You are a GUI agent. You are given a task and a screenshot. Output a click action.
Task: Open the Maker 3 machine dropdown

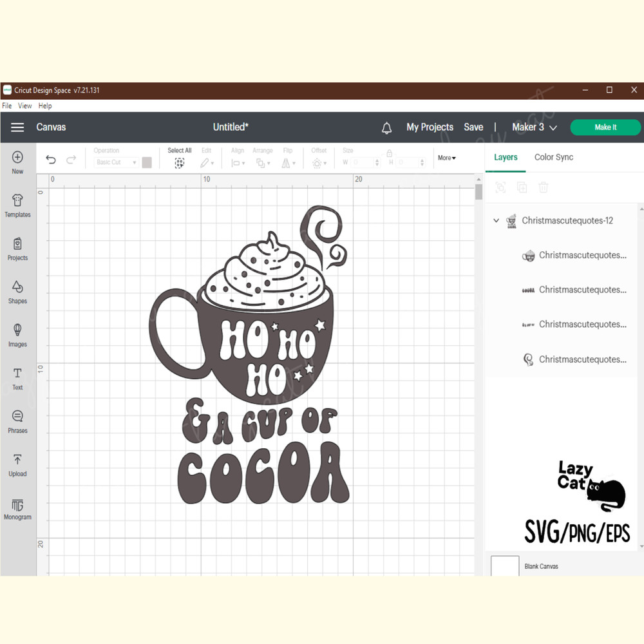click(x=534, y=128)
